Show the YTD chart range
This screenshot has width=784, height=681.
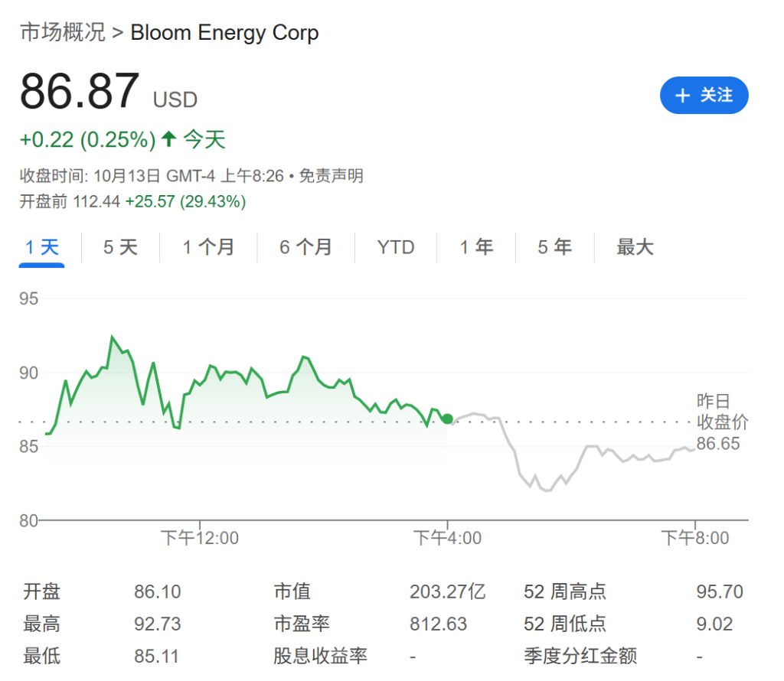point(396,247)
